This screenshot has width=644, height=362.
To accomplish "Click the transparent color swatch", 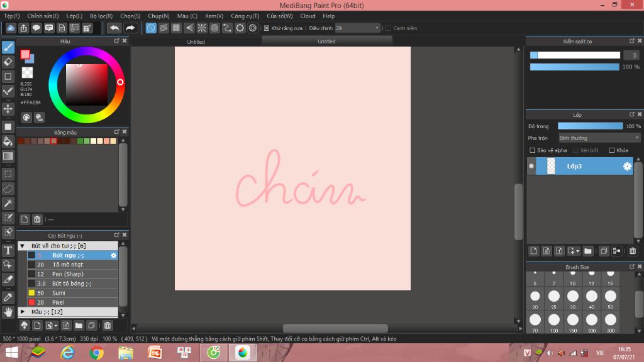I will (27, 73).
